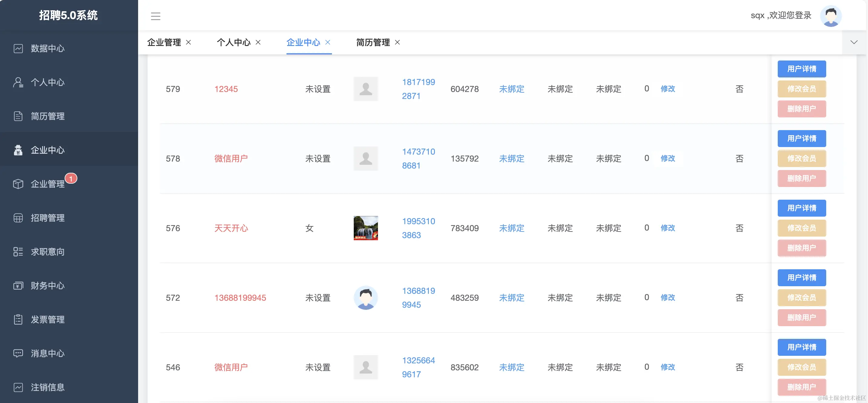
Task: Select the 招聘管理 grid icon
Action: (18, 218)
